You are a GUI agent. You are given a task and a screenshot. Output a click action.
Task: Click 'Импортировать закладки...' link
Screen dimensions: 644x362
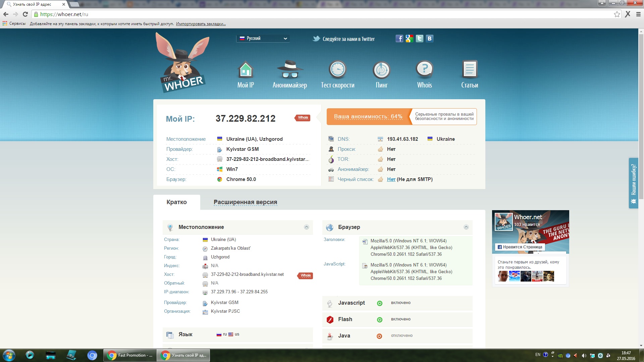[x=201, y=24]
